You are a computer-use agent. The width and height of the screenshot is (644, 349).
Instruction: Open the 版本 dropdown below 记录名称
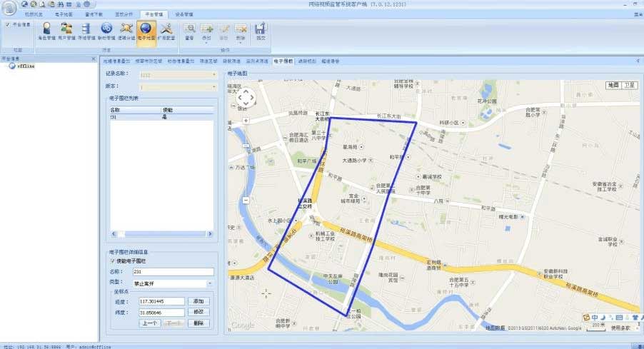[213, 86]
